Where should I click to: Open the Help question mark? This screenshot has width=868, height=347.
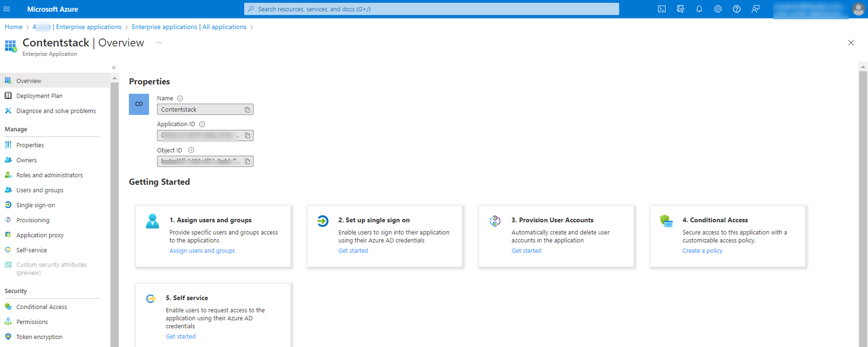[x=737, y=9]
